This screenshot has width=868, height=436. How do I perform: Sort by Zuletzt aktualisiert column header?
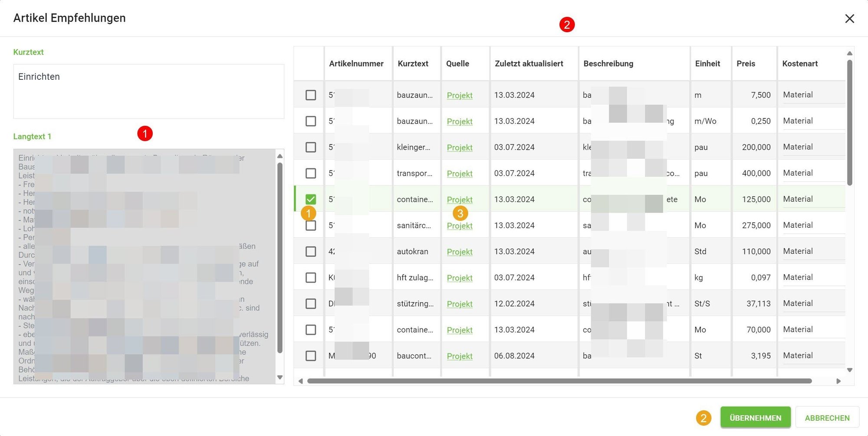(529, 64)
